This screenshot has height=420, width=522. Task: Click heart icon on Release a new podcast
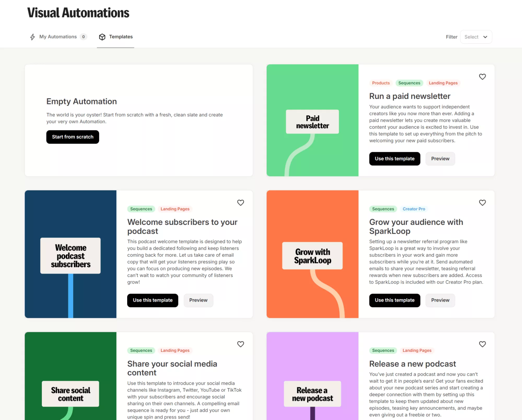pyautogui.click(x=482, y=344)
